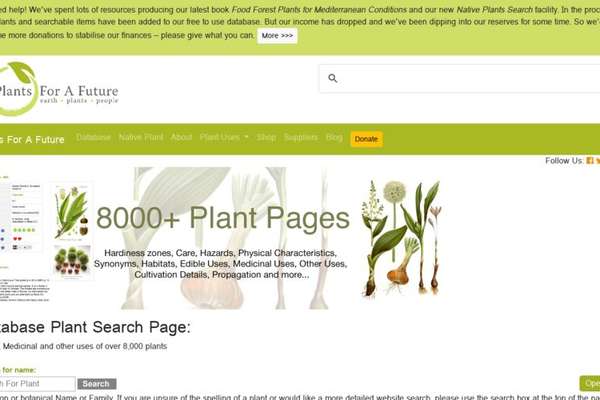The width and height of the screenshot is (600, 400).
Task: Click the 'Hardiness zones, Care, Hazards' description text
Action: [221, 264]
